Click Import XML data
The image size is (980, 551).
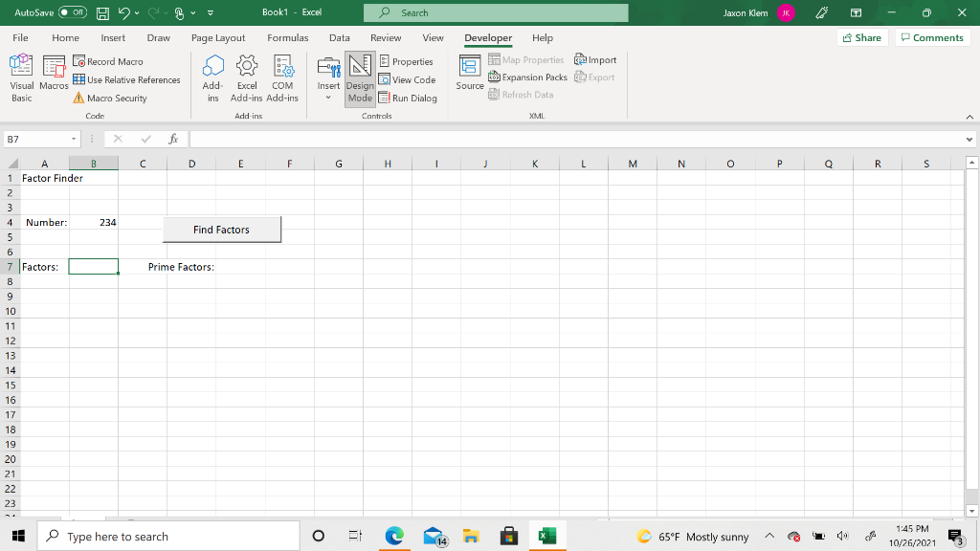(595, 60)
